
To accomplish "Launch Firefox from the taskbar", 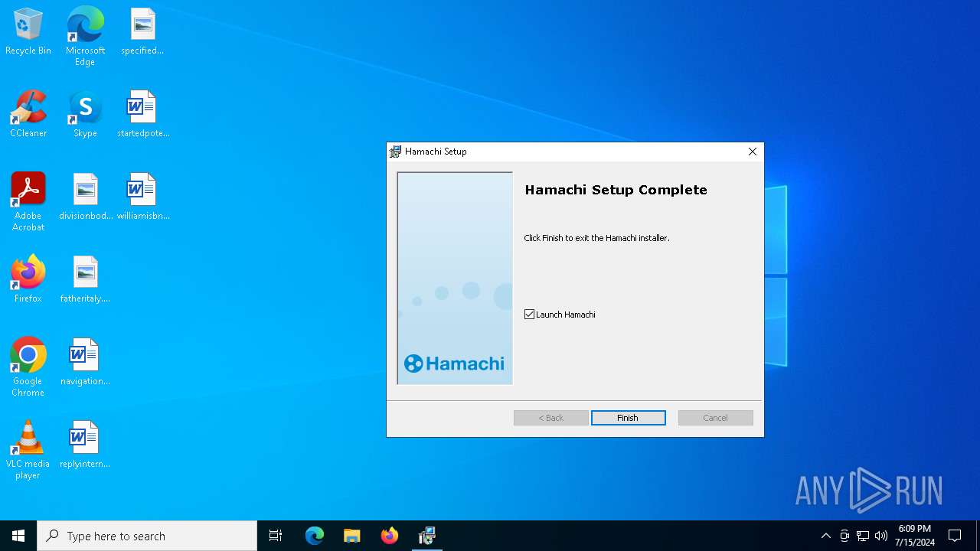I will click(390, 536).
